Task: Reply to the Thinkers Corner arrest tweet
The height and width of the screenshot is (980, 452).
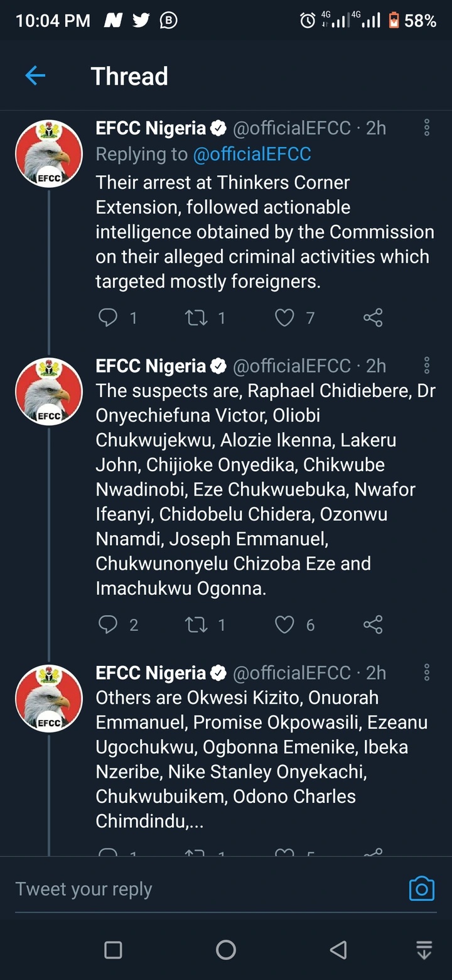Action: click(109, 318)
